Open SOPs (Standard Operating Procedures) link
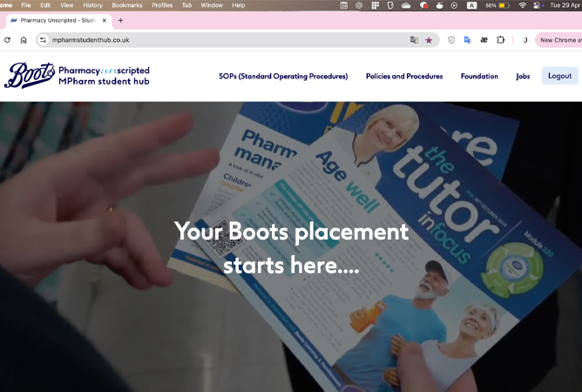Screen dimensions: 582x392 (283, 76)
